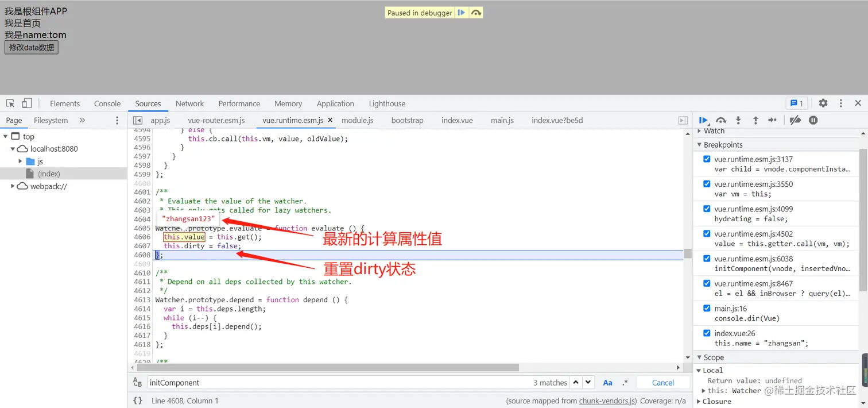
Task: Uncheck breakpoint index.vue:26
Action: [707, 333]
